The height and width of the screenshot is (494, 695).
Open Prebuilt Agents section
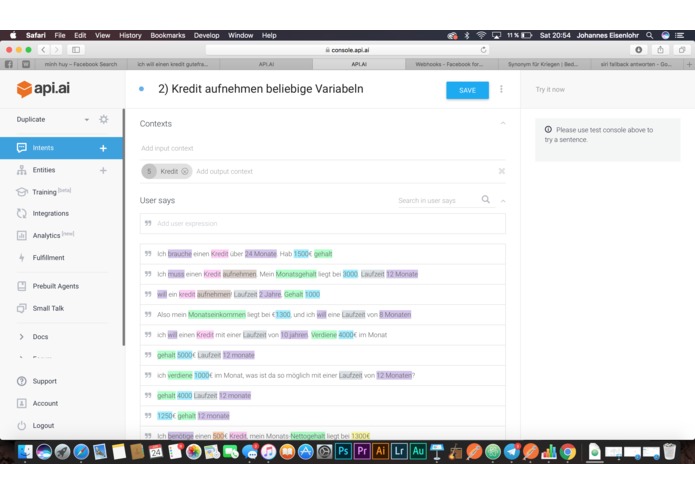coord(55,286)
